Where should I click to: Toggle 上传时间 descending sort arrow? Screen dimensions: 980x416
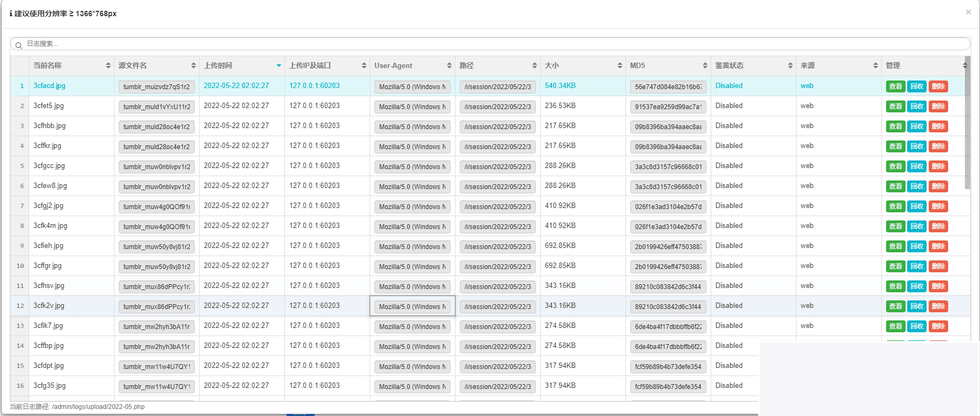coord(278,66)
